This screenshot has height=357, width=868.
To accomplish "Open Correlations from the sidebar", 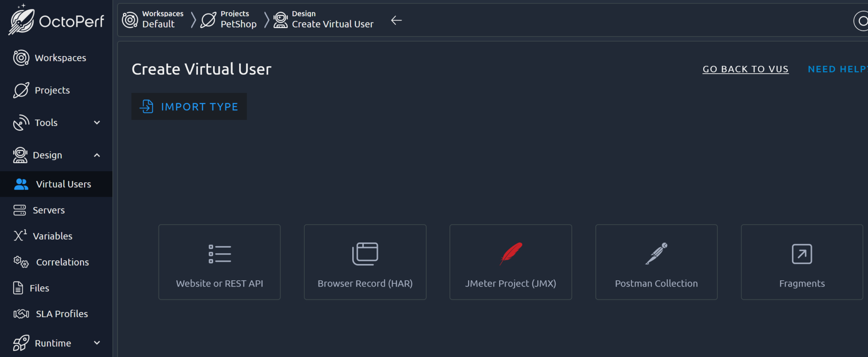I will [x=62, y=262].
